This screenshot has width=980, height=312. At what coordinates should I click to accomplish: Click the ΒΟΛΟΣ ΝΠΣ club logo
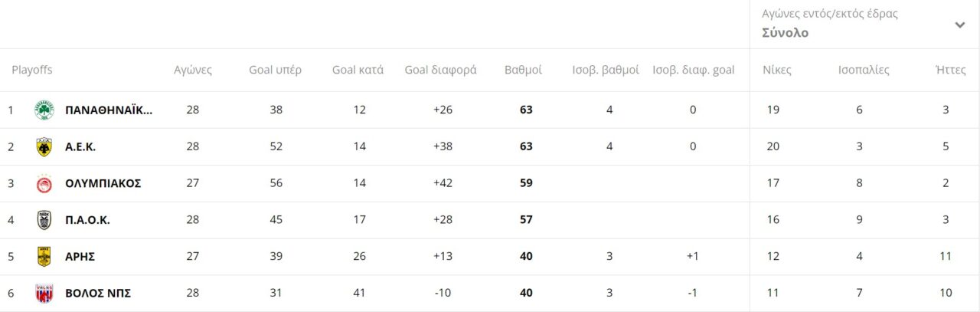pyautogui.click(x=44, y=294)
